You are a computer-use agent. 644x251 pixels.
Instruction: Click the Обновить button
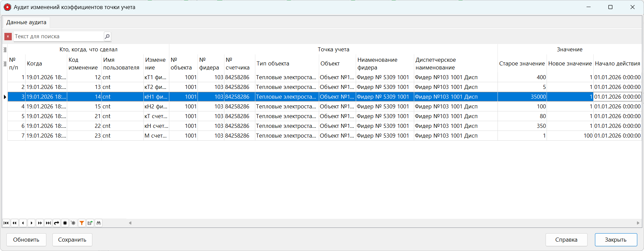(26, 240)
